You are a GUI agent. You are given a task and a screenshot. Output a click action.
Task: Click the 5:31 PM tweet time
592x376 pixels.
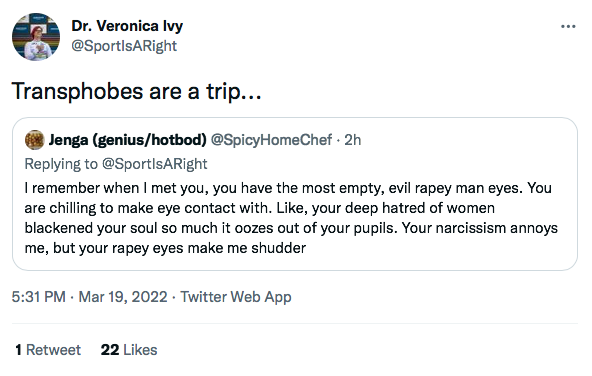pos(39,297)
